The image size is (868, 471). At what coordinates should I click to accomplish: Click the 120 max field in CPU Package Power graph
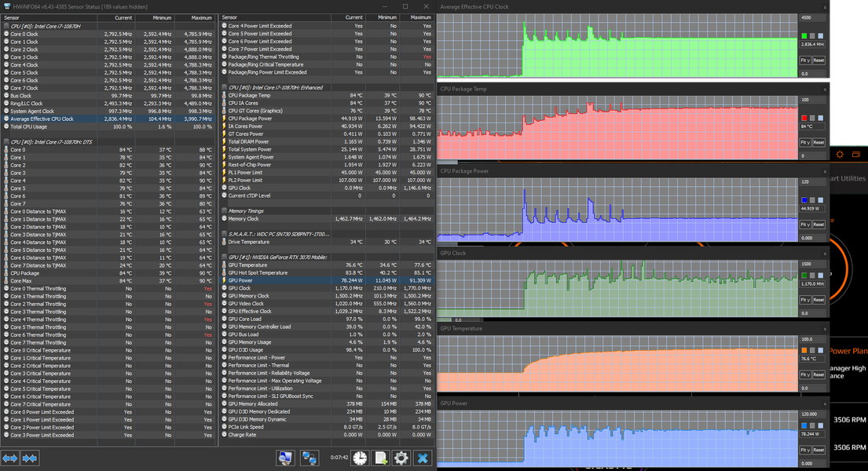(812, 182)
